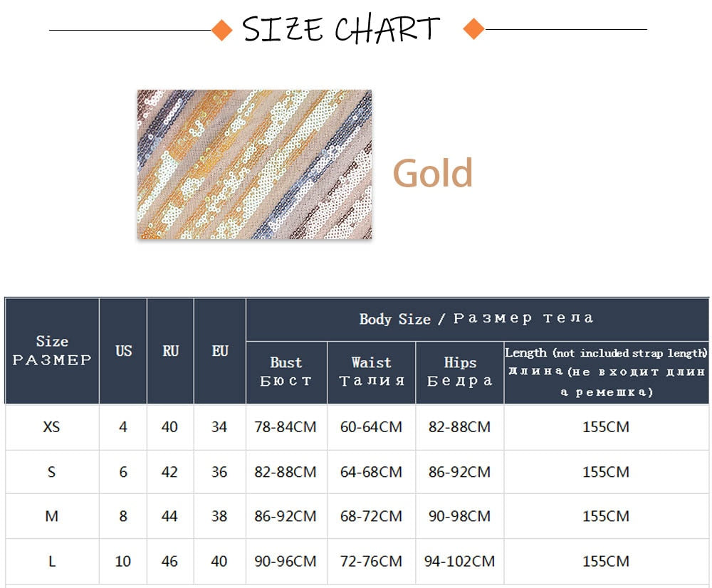Select the RU column header

point(170,351)
